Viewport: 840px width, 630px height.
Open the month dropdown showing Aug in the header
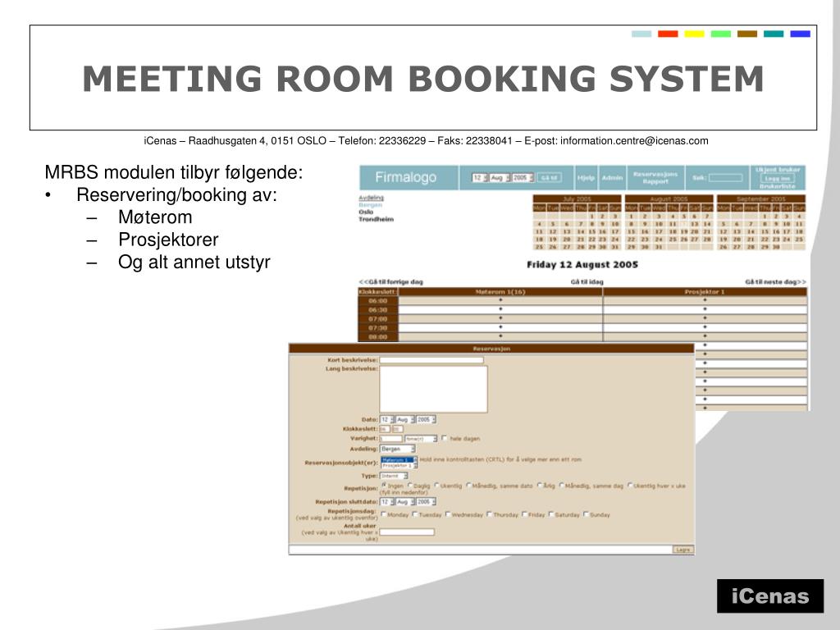click(500, 177)
